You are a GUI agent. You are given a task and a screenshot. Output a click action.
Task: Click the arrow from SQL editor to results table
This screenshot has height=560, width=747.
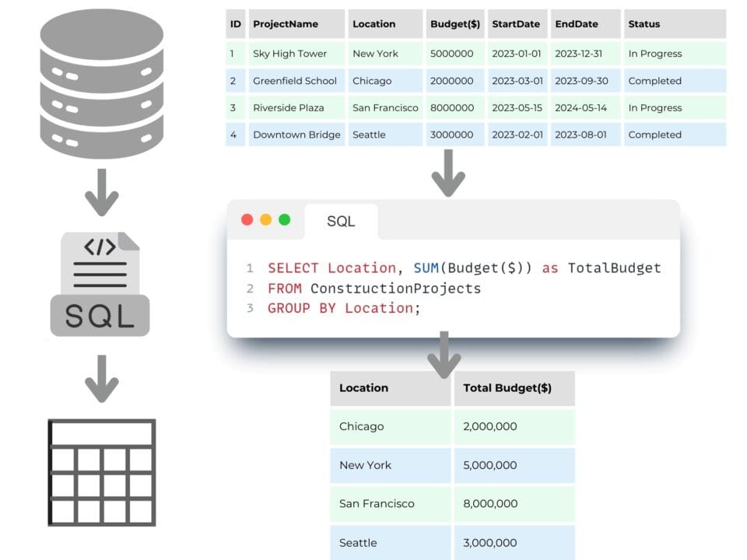444,355
